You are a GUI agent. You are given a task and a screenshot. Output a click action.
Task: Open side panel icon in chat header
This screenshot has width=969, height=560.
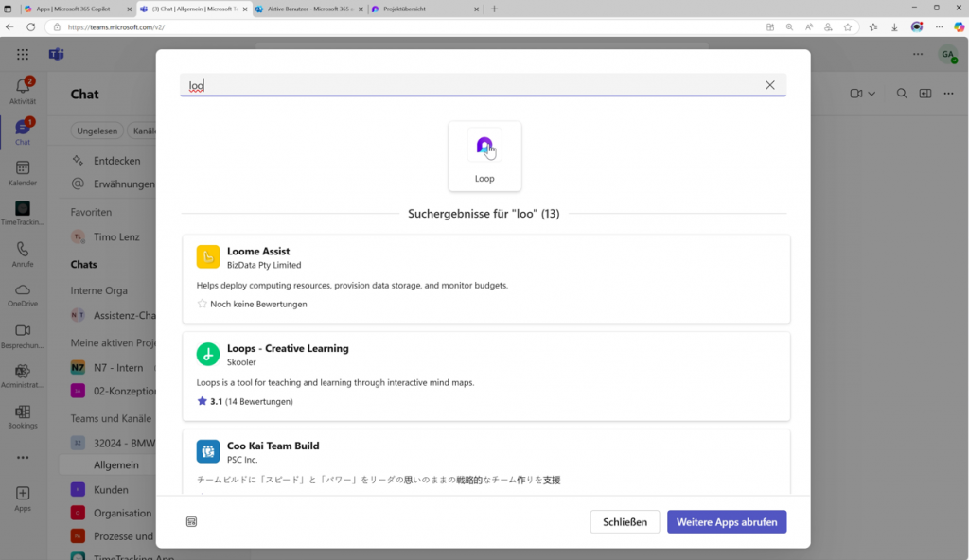pos(925,94)
